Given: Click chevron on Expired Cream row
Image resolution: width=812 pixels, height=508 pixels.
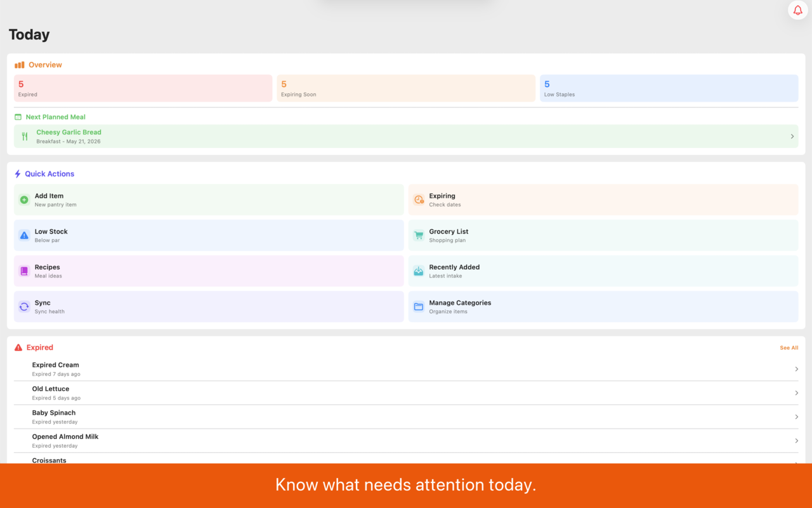Looking at the screenshot, I should 797,369.
